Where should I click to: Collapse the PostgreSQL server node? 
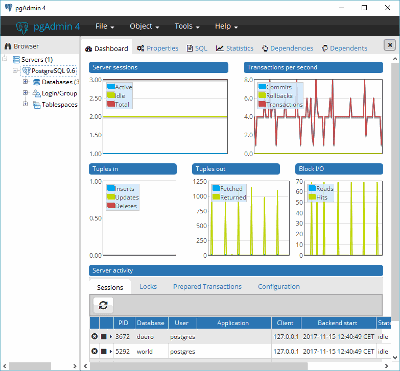point(15,71)
